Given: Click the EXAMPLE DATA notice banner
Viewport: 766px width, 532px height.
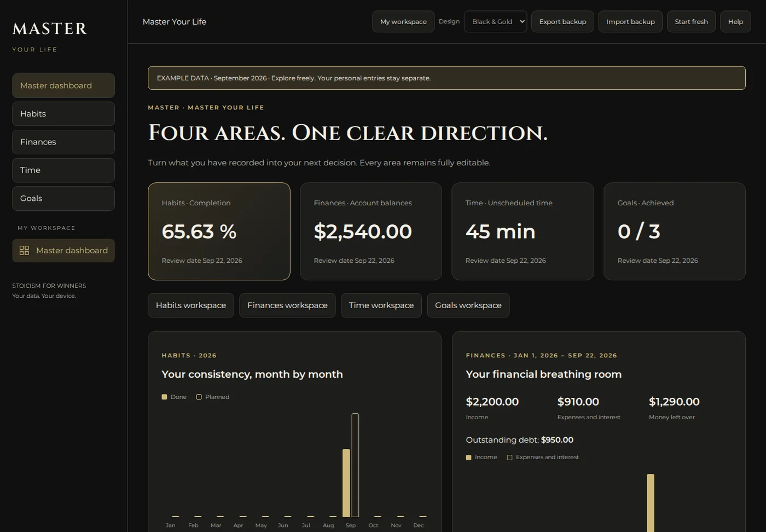Looking at the screenshot, I should (x=446, y=78).
